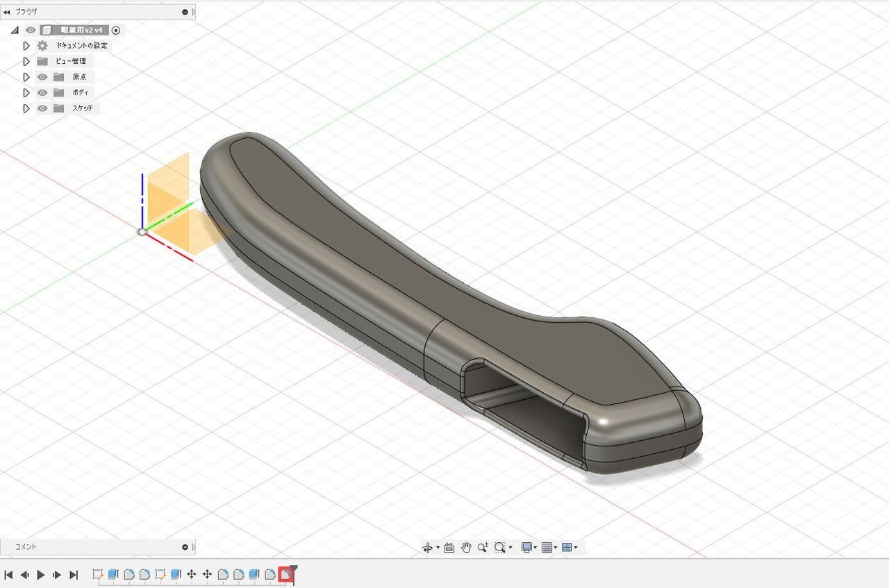Jump to the timeline end
This screenshot has width=889, height=588.
[74, 575]
